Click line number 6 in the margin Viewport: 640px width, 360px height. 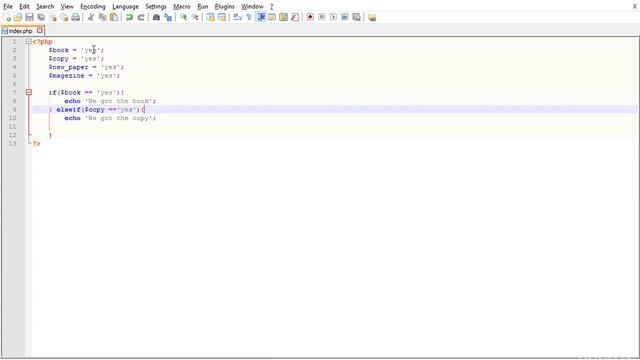pos(14,84)
